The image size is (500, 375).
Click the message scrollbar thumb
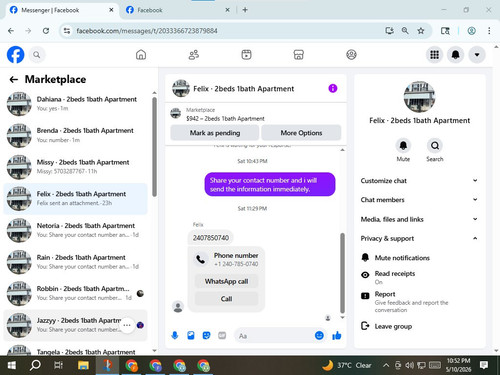point(342,273)
